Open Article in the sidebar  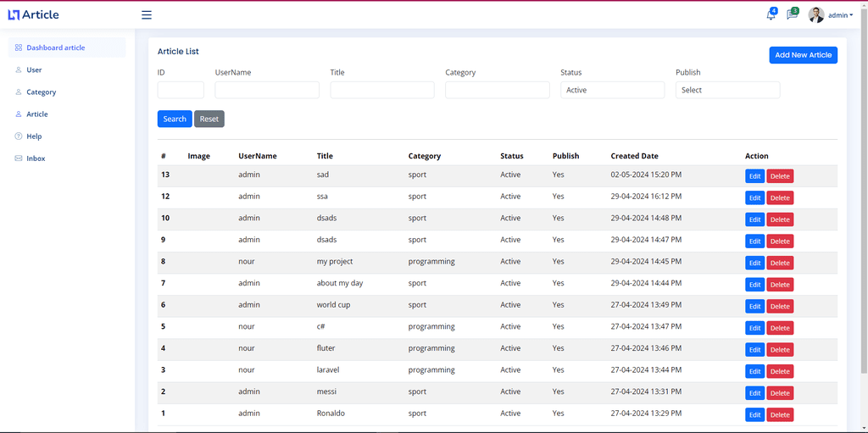pos(67,114)
